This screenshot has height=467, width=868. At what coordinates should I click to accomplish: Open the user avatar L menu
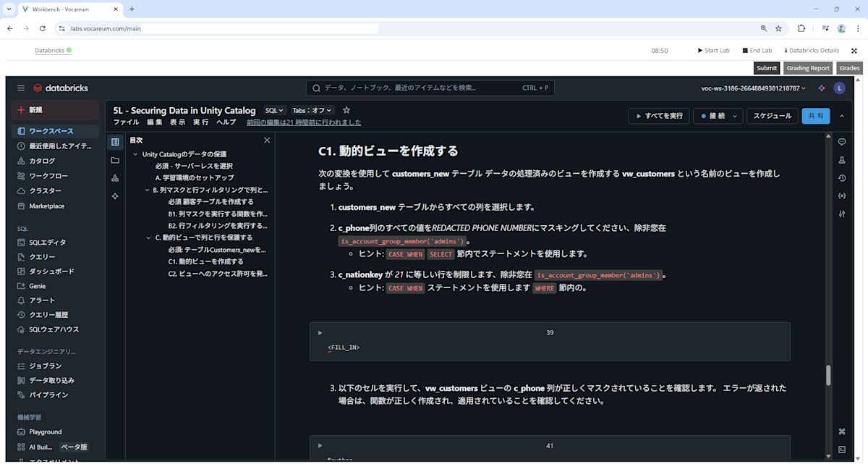[839, 88]
